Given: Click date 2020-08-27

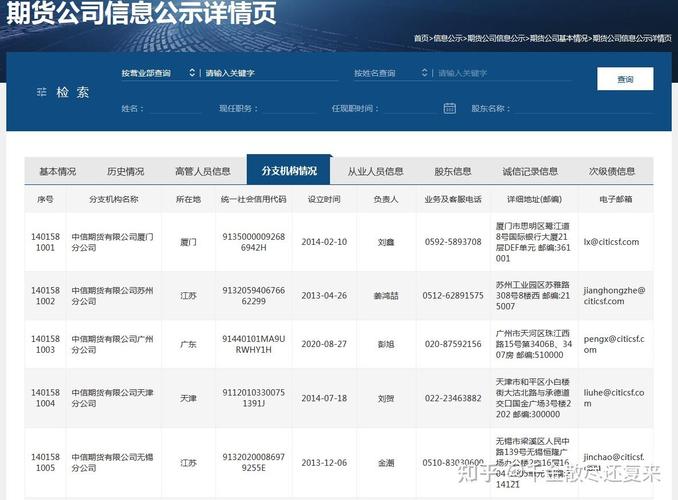Looking at the screenshot, I should [x=324, y=344].
